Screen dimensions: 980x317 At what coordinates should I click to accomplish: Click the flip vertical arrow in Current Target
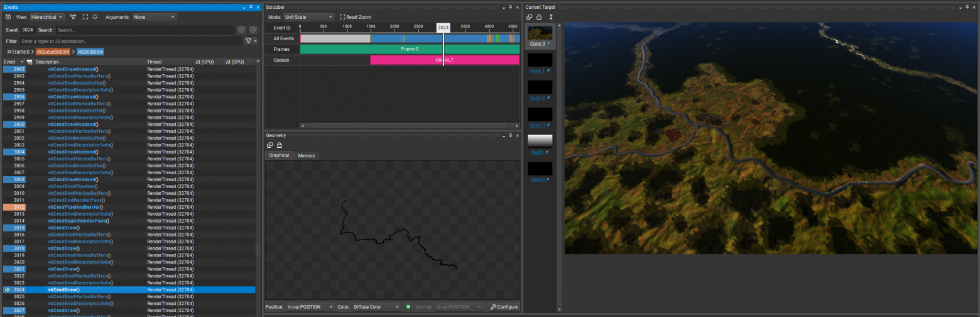[551, 17]
